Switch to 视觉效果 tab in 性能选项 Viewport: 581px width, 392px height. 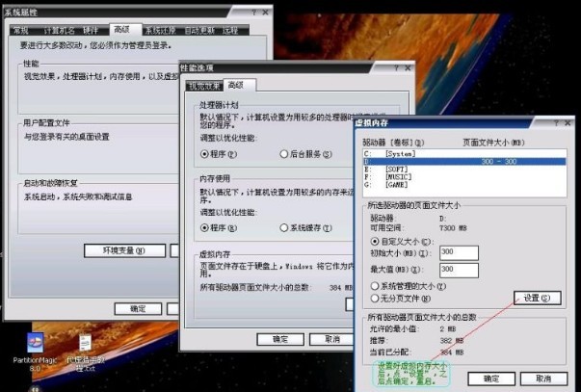tap(204, 86)
